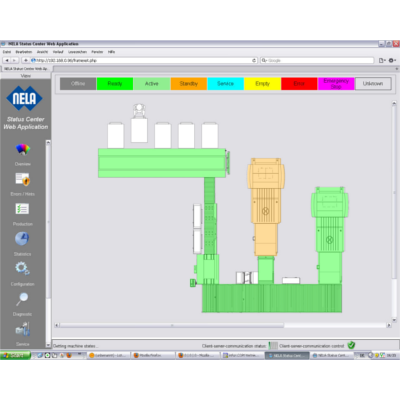This screenshot has height=400, width=400.
Task: Open the browser settings gear dropdown
Action: 392,60
